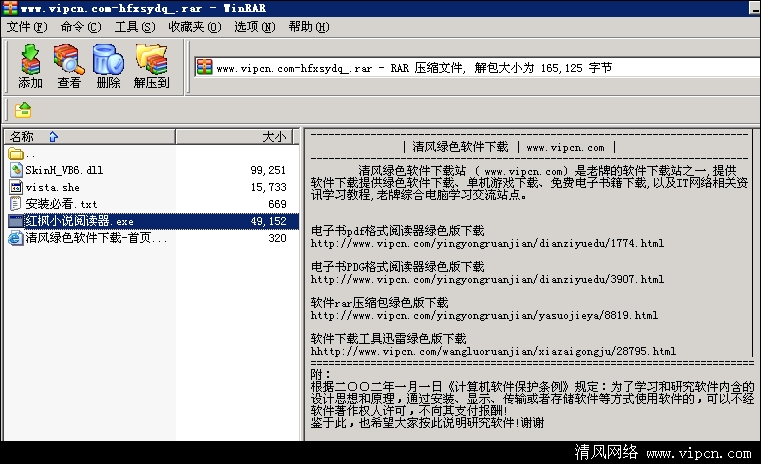Sort by the 名称 column header
The image size is (761, 464).
pos(90,137)
